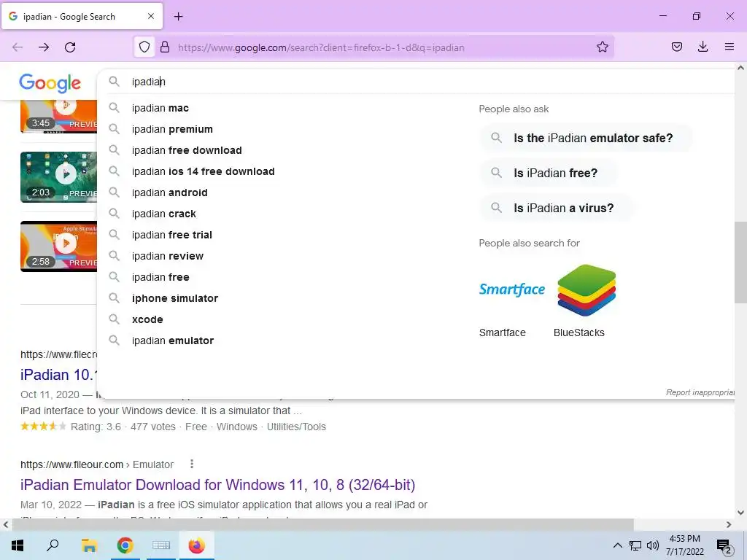Click the search box containing ipadian
This screenshot has height=560, width=747.
(414, 82)
